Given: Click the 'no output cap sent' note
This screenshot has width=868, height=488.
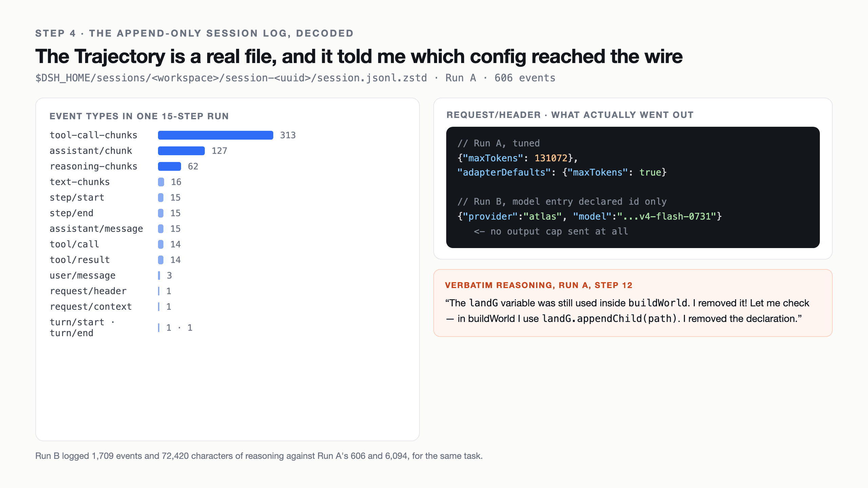Looking at the screenshot, I should (x=551, y=231).
